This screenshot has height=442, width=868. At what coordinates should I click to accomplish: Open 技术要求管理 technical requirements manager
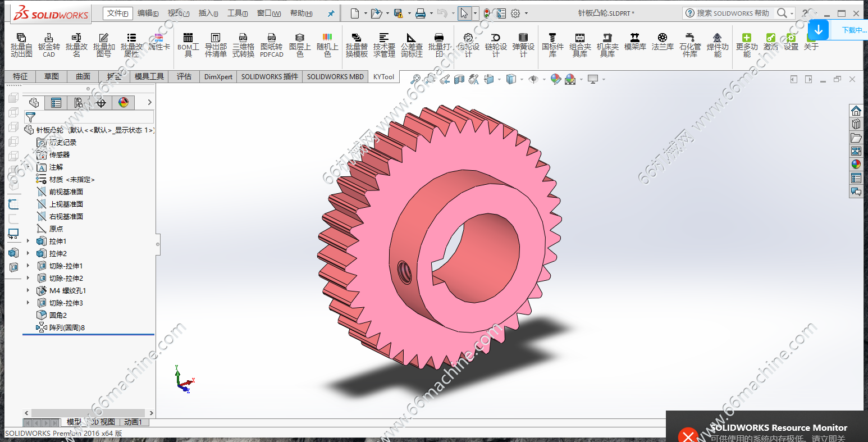(x=384, y=44)
